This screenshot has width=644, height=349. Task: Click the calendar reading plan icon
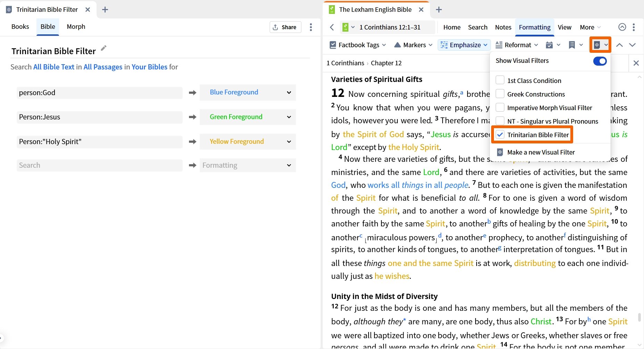pyautogui.click(x=549, y=45)
